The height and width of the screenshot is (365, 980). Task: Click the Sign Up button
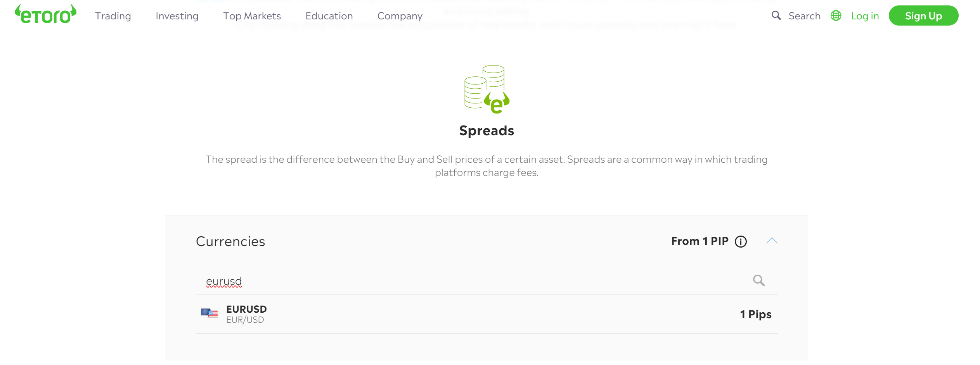pos(924,15)
